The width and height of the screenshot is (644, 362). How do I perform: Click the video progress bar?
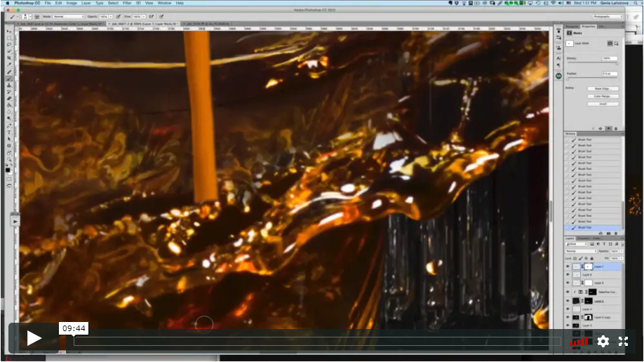pyautogui.click(x=317, y=341)
